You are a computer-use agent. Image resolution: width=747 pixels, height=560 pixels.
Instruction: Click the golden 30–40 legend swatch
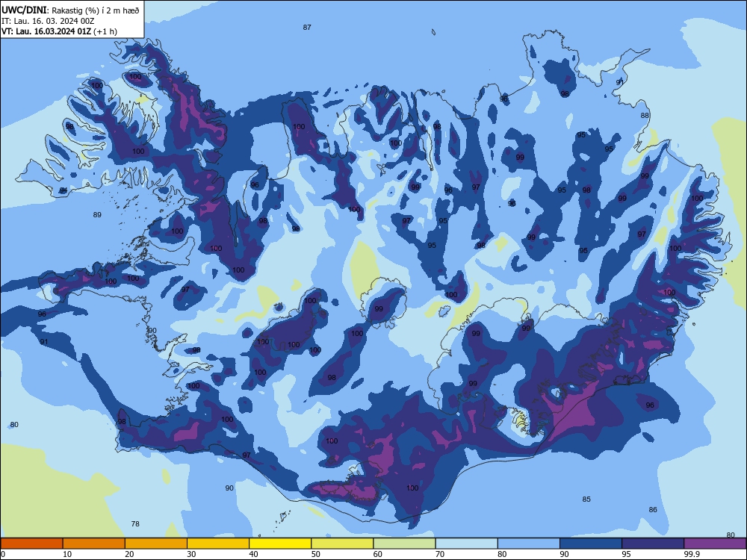pos(217,544)
